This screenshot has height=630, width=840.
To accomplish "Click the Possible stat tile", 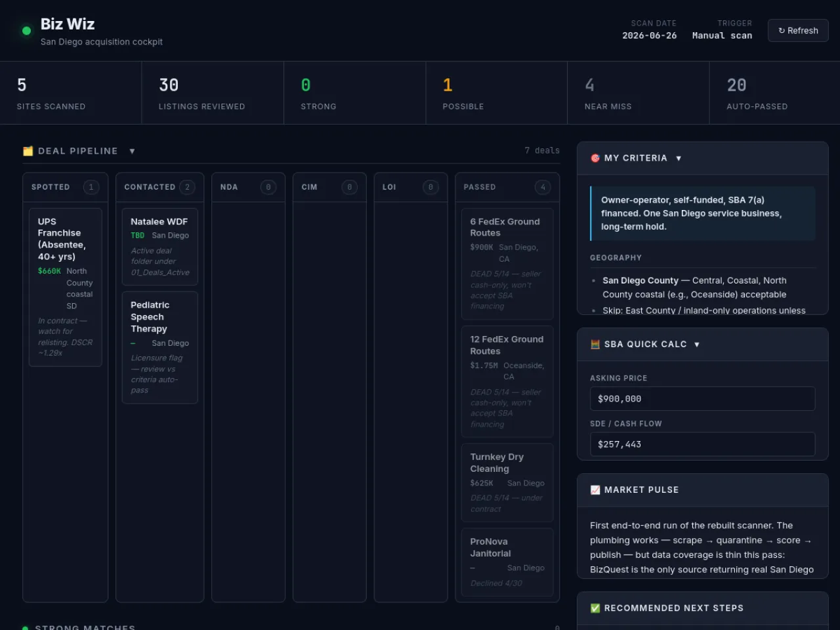I will click(496, 93).
